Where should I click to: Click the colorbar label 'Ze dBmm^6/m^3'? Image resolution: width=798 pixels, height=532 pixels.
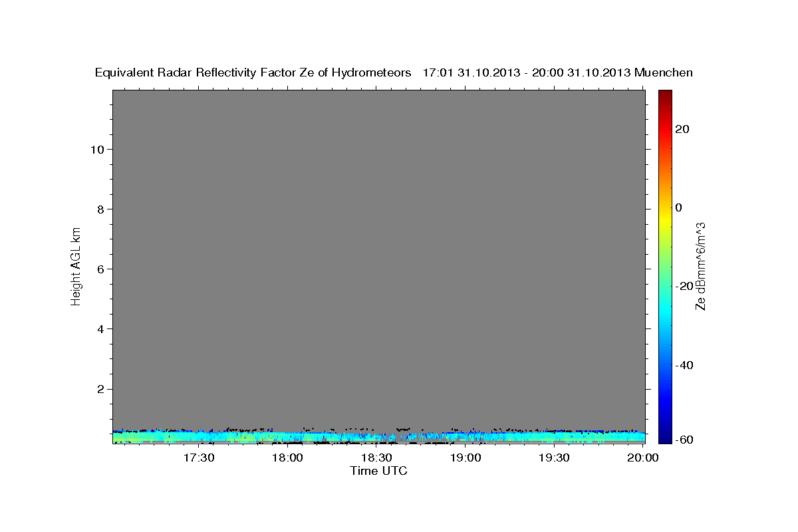700,266
